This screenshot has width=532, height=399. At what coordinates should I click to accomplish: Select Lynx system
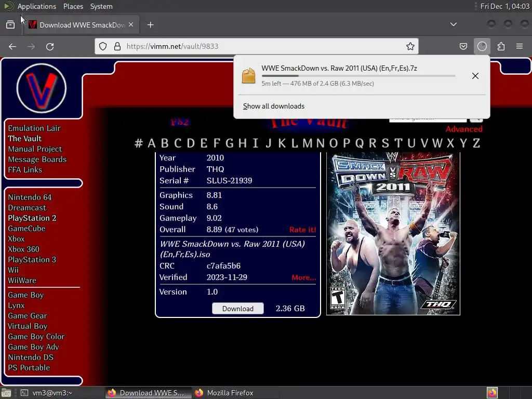coord(16,305)
